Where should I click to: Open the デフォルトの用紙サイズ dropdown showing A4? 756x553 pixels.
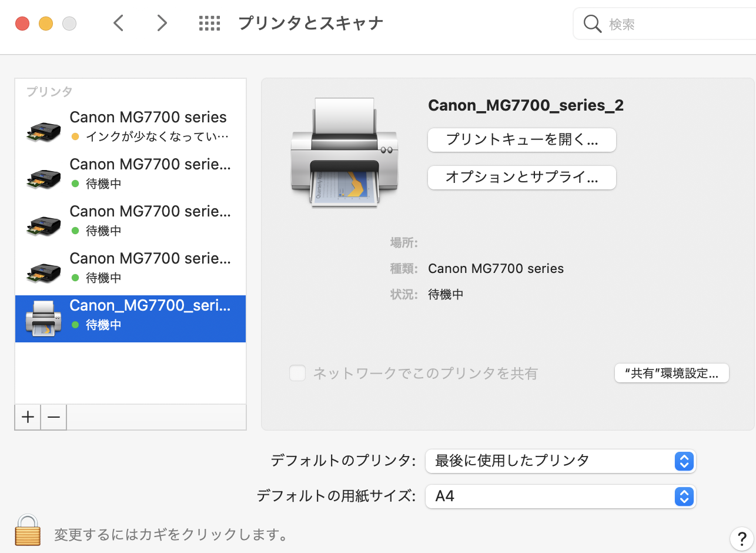tap(560, 496)
